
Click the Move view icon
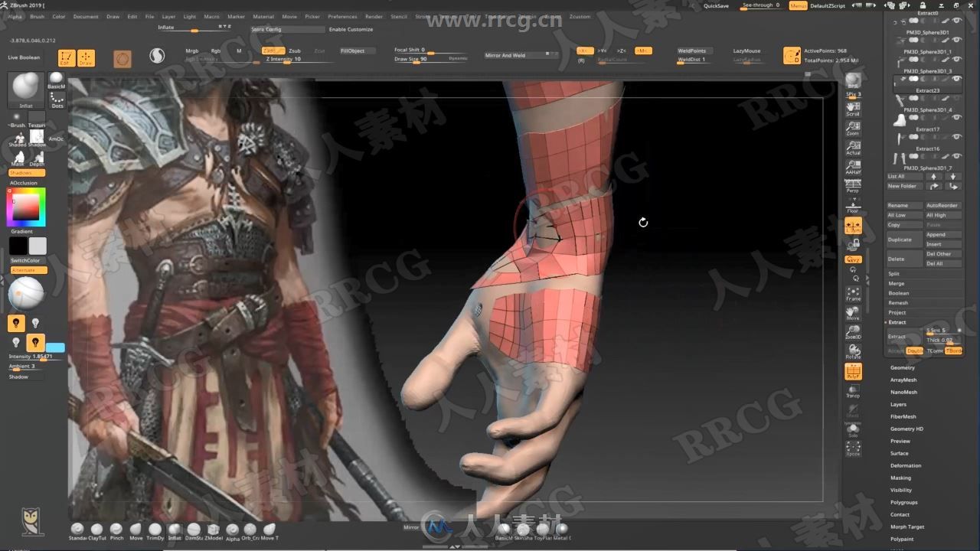click(853, 313)
